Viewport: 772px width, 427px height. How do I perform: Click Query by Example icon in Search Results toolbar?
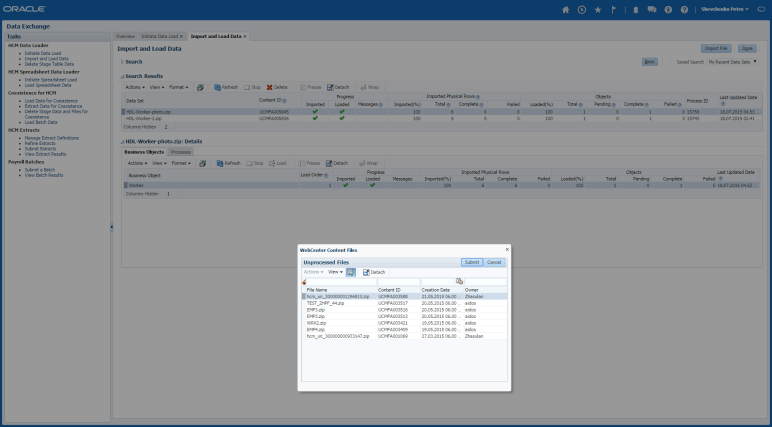[200, 87]
